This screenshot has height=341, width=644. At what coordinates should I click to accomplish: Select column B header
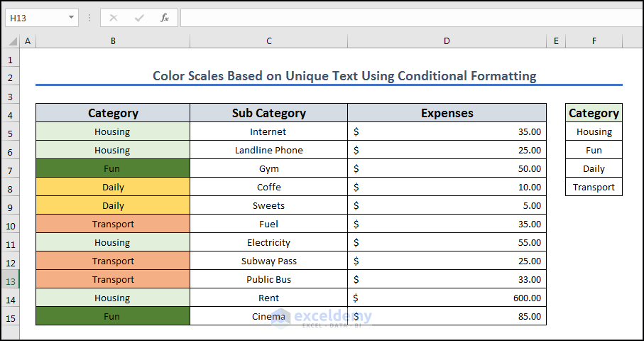tap(113, 42)
